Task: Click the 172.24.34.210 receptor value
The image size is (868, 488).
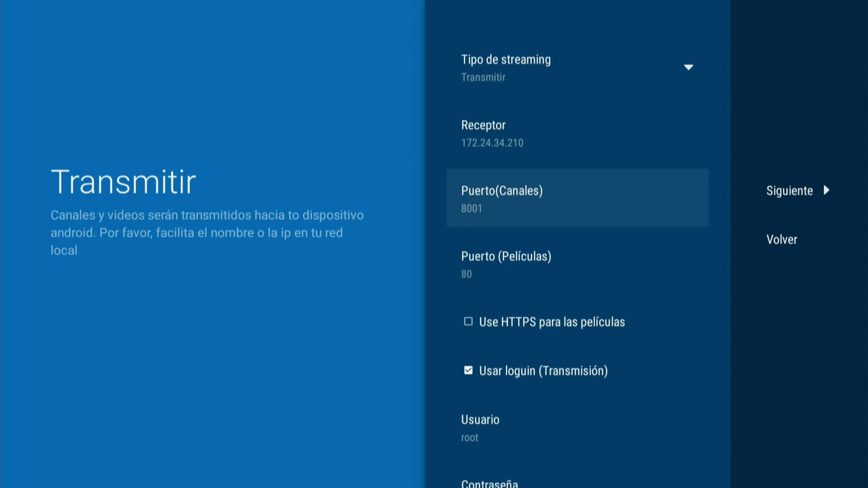Action: point(492,143)
